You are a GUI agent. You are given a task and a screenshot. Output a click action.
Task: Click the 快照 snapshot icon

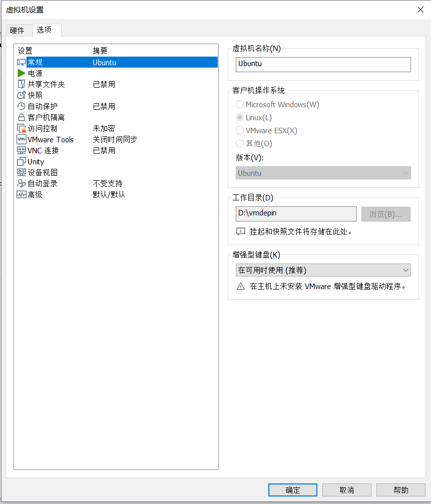21,95
